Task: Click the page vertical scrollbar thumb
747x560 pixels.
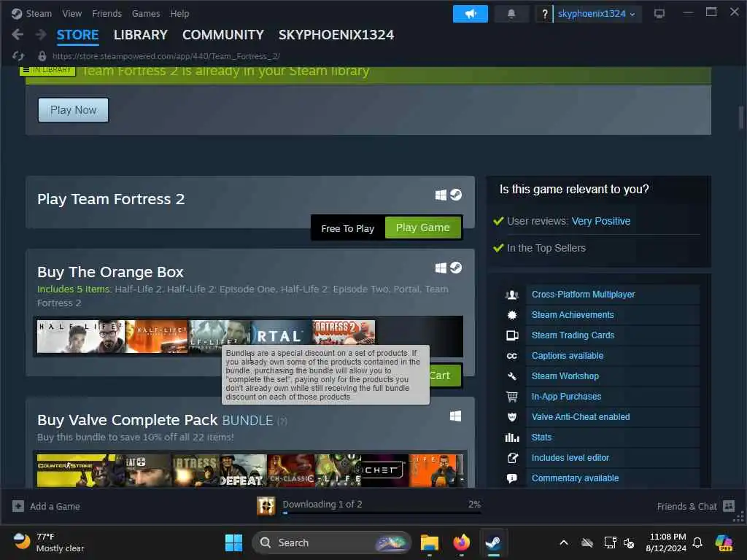Action: 741,117
